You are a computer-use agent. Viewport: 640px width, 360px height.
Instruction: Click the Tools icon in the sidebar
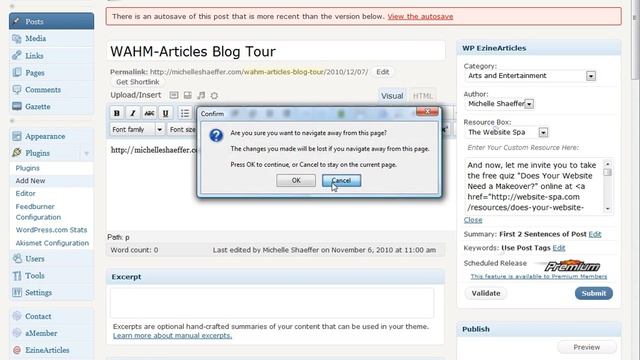tap(17, 276)
